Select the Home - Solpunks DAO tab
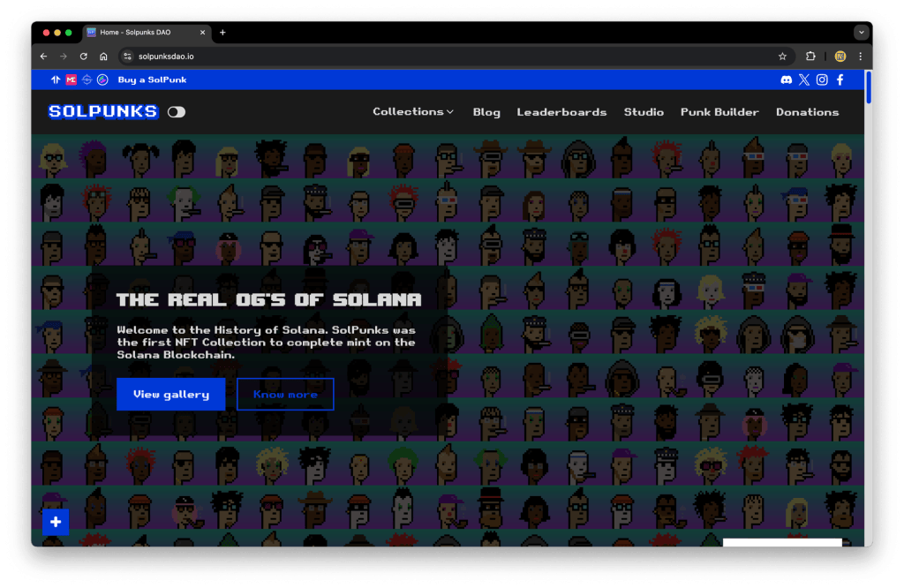The image size is (904, 588). pyautogui.click(x=147, y=33)
